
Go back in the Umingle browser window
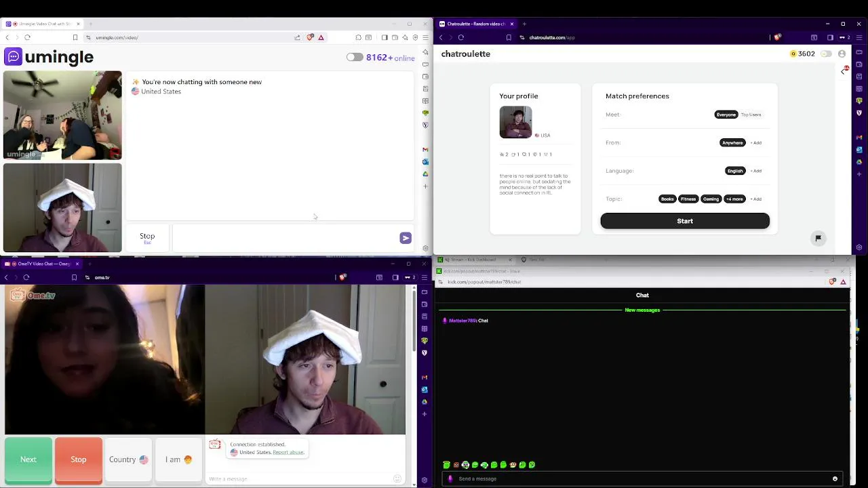pos(7,37)
